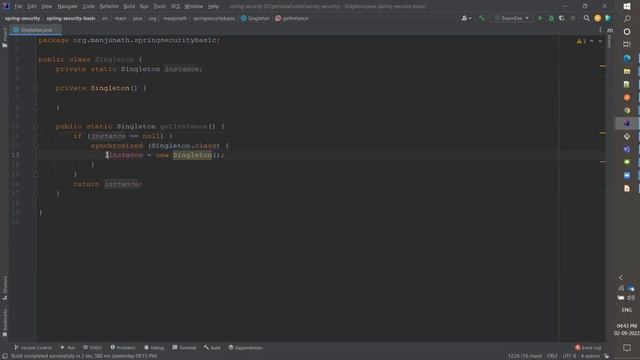640x360 pixels.
Task: Open the Code menu
Action: tap(89, 7)
